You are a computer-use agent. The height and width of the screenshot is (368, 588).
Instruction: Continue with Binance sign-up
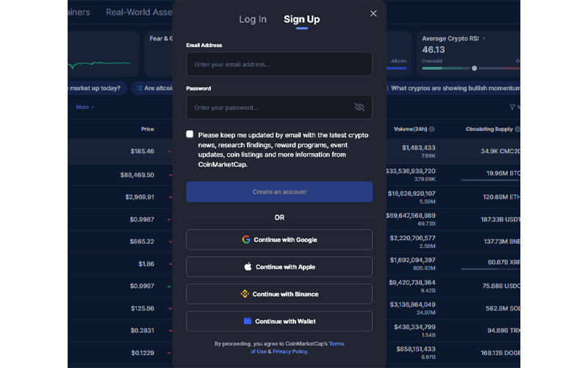coord(279,294)
